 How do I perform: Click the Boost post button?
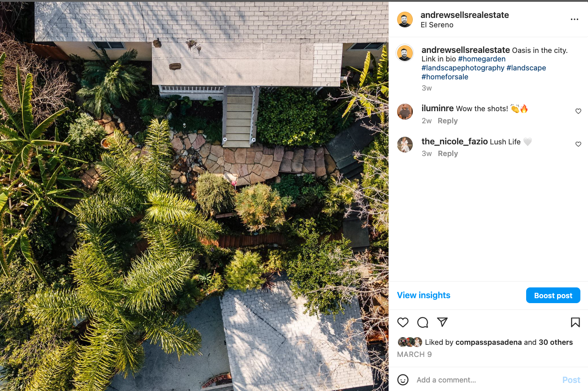click(x=553, y=295)
